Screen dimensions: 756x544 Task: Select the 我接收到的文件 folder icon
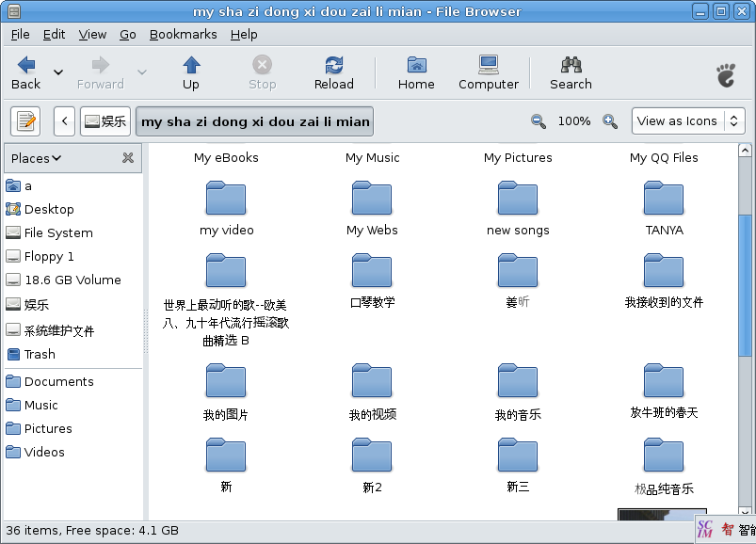(x=664, y=270)
